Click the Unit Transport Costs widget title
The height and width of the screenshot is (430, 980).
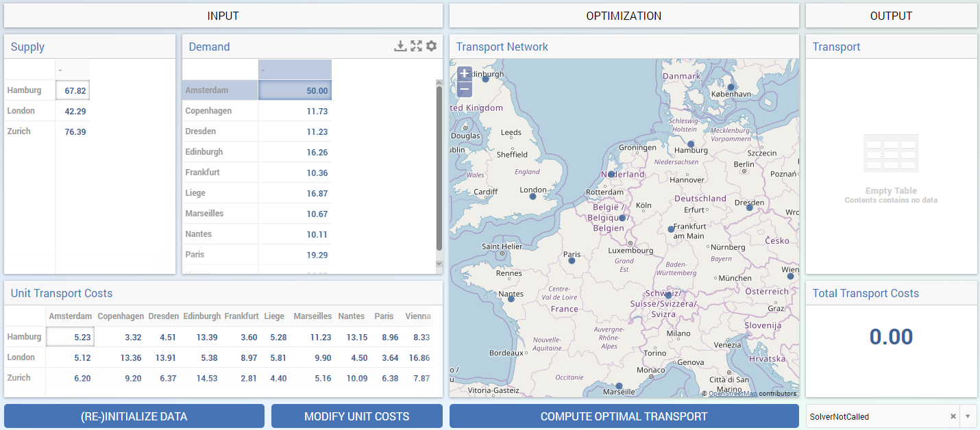[x=62, y=293]
